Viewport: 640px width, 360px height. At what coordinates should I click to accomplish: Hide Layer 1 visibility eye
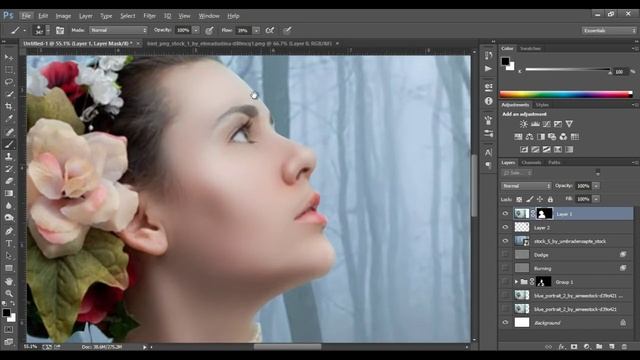(505, 213)
